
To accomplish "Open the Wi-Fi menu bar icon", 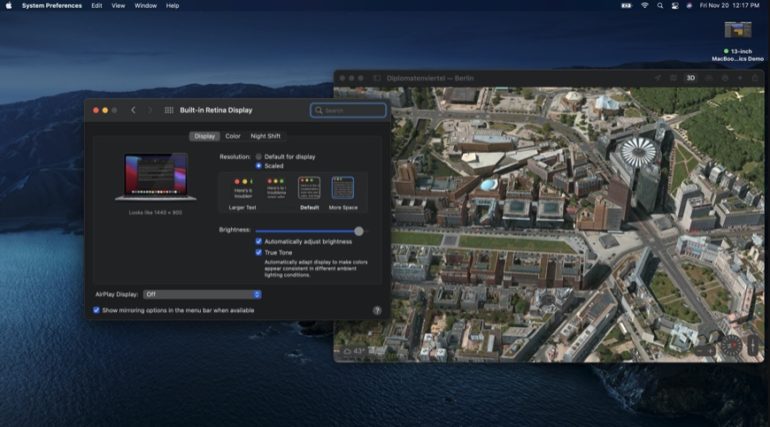I will coord(645,5).
